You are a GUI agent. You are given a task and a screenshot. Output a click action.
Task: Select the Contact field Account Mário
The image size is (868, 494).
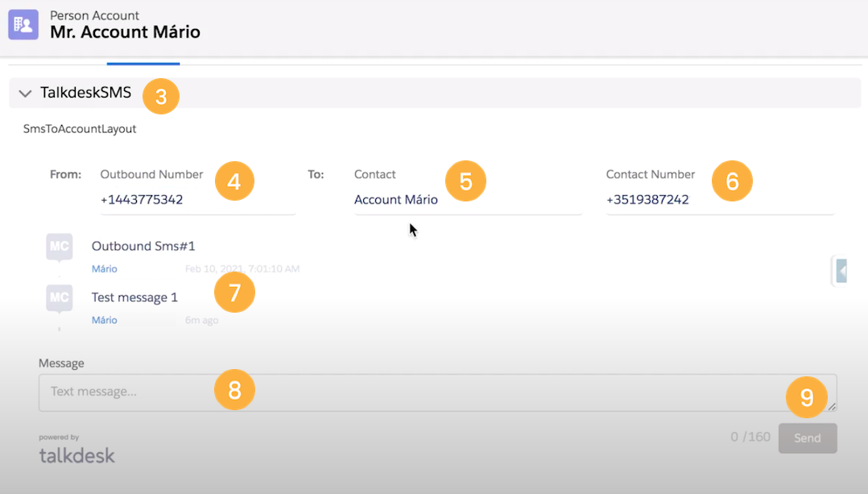point(468,200)
